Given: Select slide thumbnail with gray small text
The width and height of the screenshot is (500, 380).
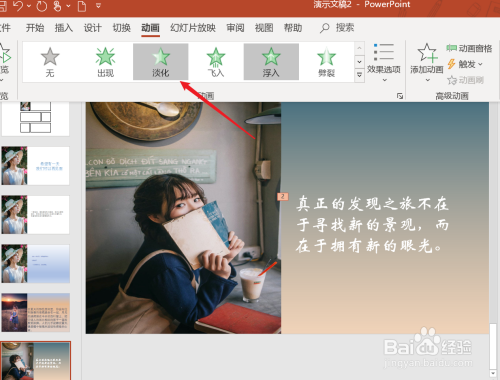Looking at the screenshot, I should tap(36, 215).
